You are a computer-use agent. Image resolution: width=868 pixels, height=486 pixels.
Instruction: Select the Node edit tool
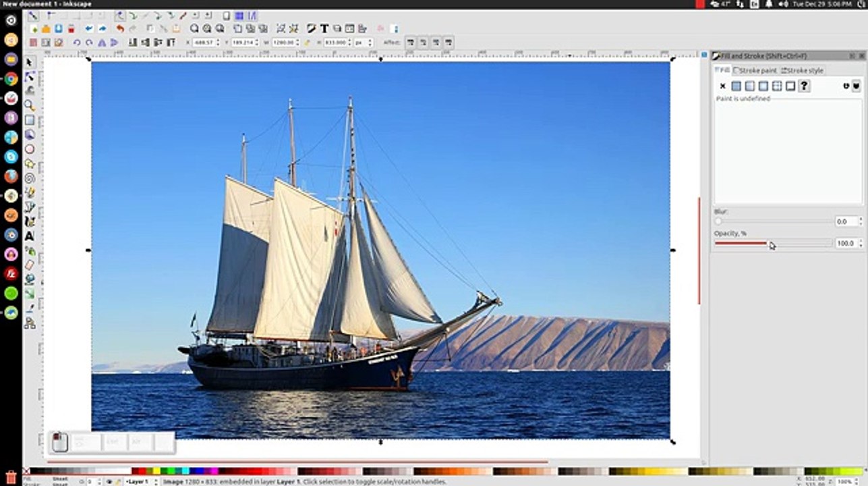tap(30, 77)
